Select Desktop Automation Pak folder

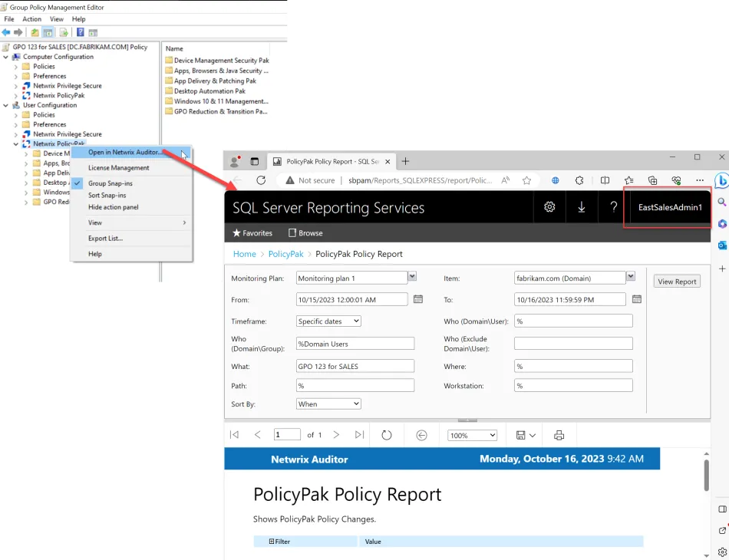(205, 91)
